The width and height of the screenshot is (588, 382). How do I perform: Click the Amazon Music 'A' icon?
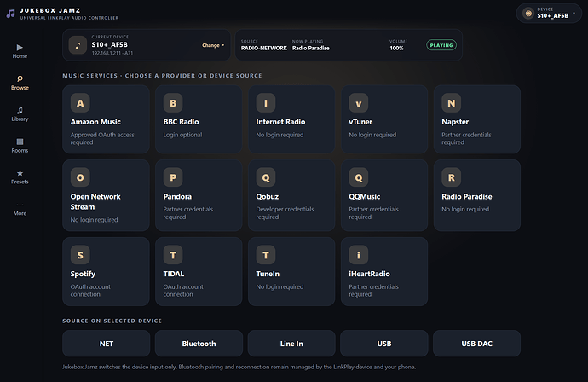(80, 103)
